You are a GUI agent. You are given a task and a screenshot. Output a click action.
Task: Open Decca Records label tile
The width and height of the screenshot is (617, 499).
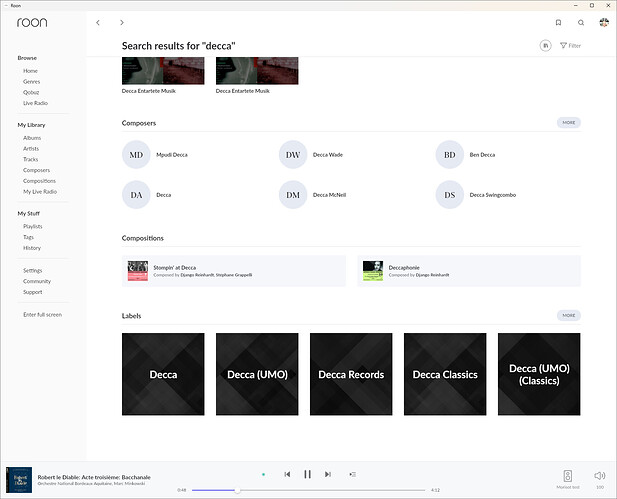(351, 374)
